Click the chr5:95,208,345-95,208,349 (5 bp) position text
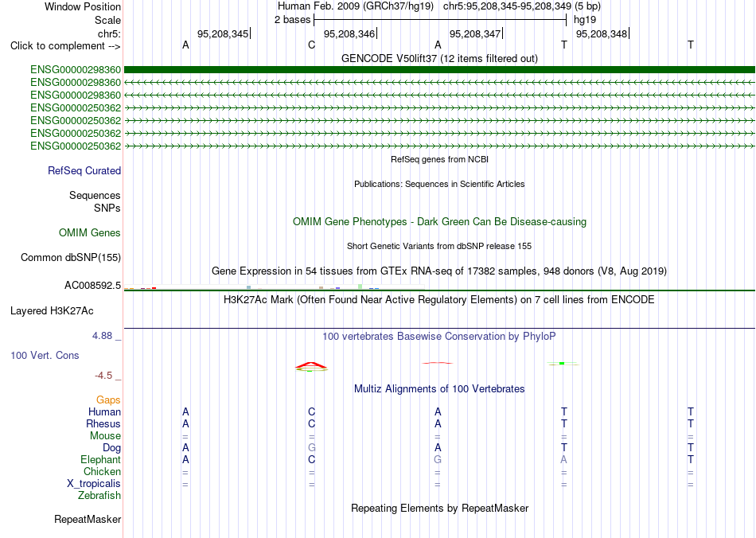This screenshot has width=756, height=538. (522, 6)
